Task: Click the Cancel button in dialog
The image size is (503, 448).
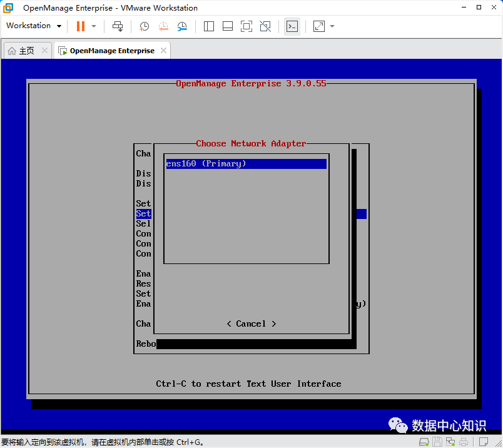Action: click(251, 324)
